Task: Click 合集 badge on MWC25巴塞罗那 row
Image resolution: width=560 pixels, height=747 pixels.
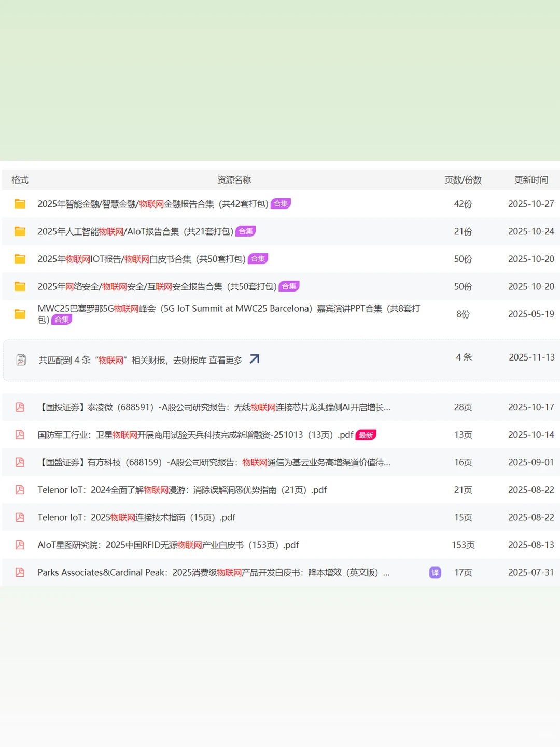Action: tap(62, 320)
